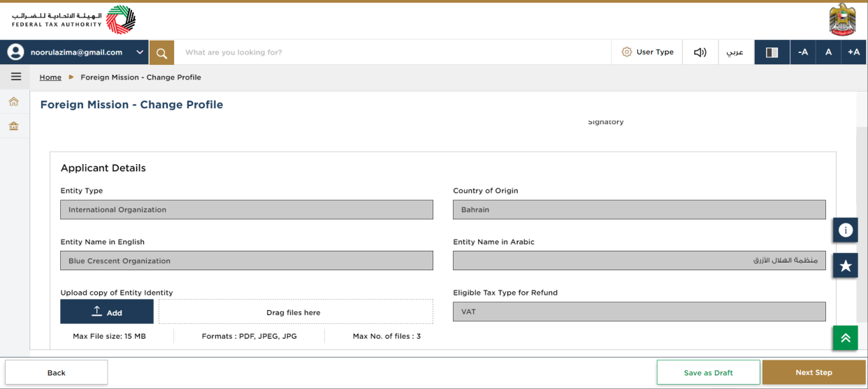Viewport: 868px width, 389px height.
Task: Open the user account avatar
Action: coord(15,52)
